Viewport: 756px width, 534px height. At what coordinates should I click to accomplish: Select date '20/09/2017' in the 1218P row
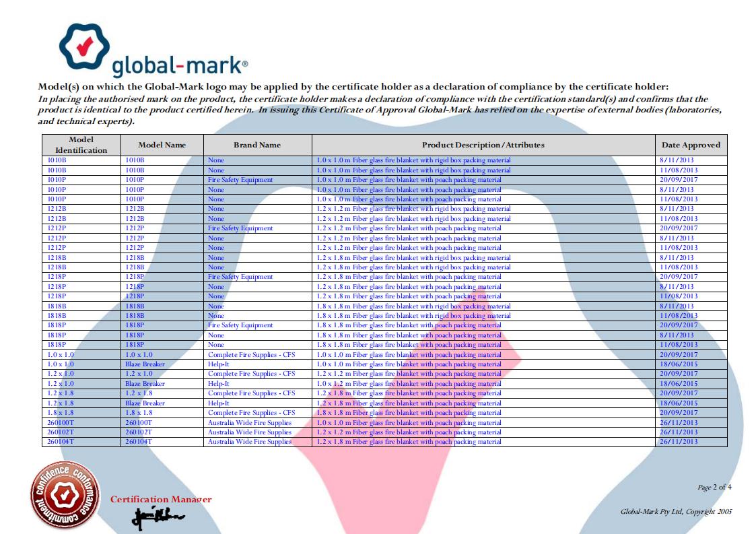point(679,277)
